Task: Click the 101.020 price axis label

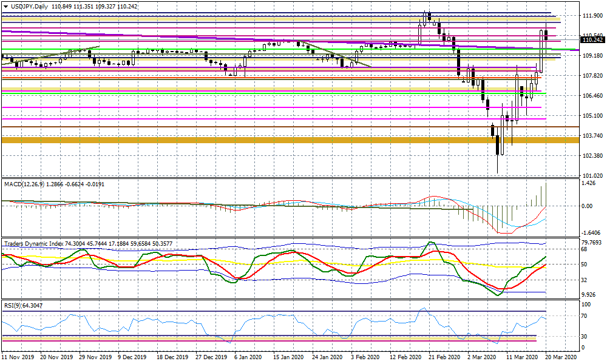Action: pos(592,175)
